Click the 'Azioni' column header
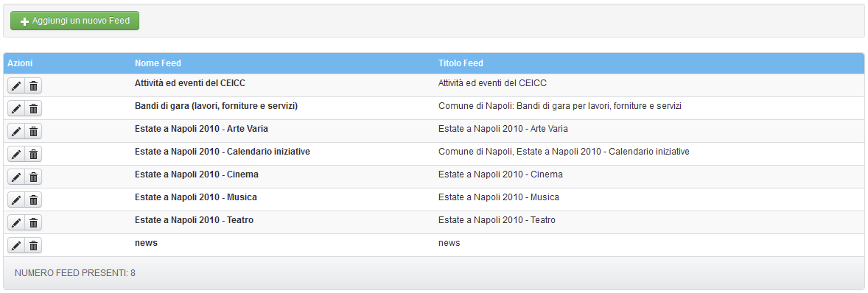Image resolution: width=868 pixels, height=293 pixels. (x=20, y=63)
